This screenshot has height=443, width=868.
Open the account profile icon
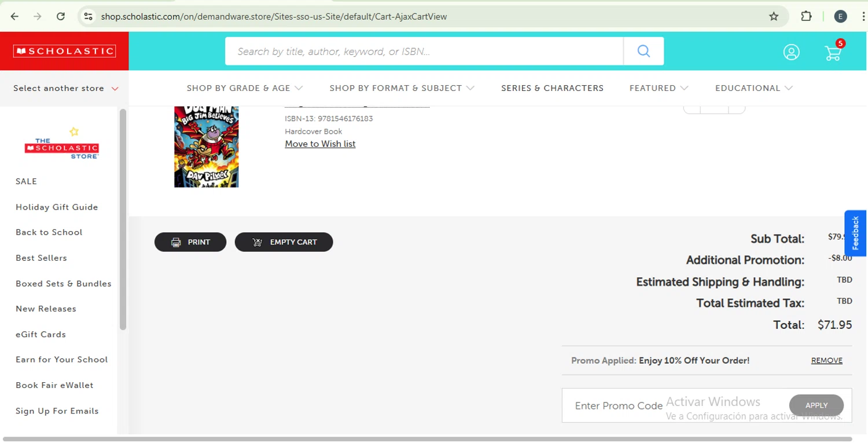pyautogui.click(x=792, y=52)
